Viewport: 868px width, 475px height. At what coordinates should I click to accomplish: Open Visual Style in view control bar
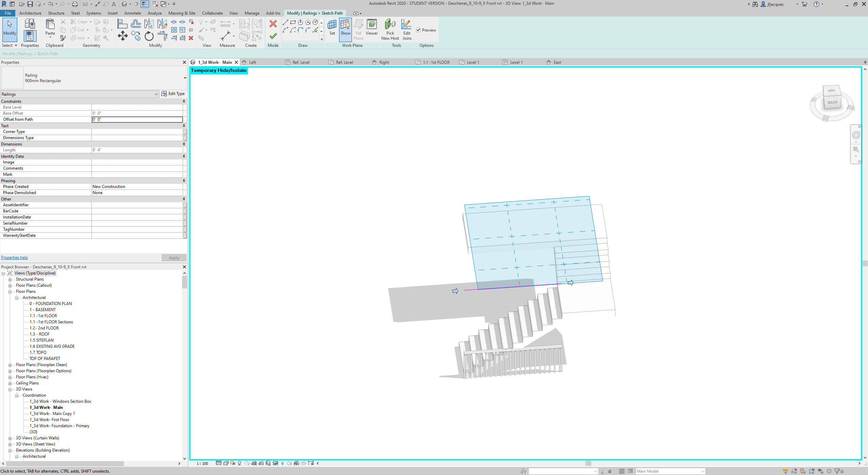[x=225, y=463]
